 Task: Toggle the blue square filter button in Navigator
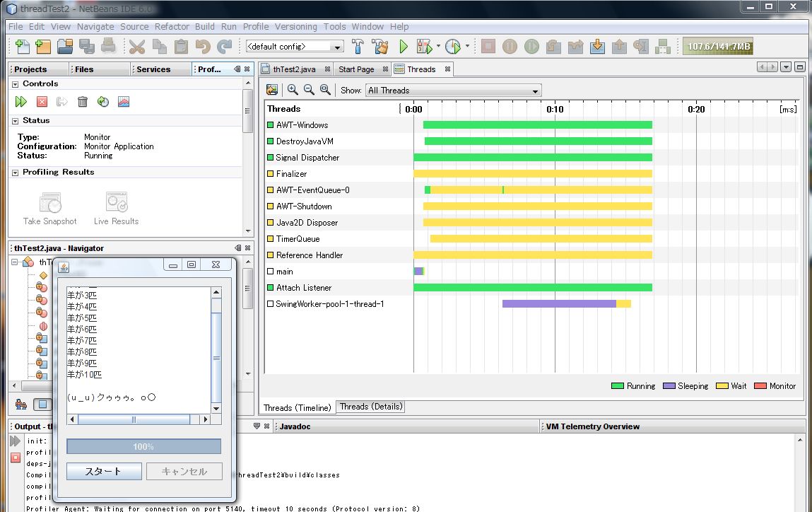43,404
